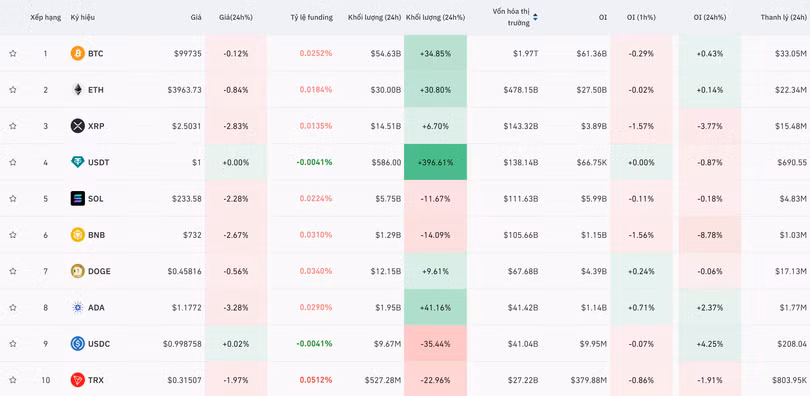Sort by OI (24h%) header
This screenshot has width=810, height=396.
(x=710, y=17)
